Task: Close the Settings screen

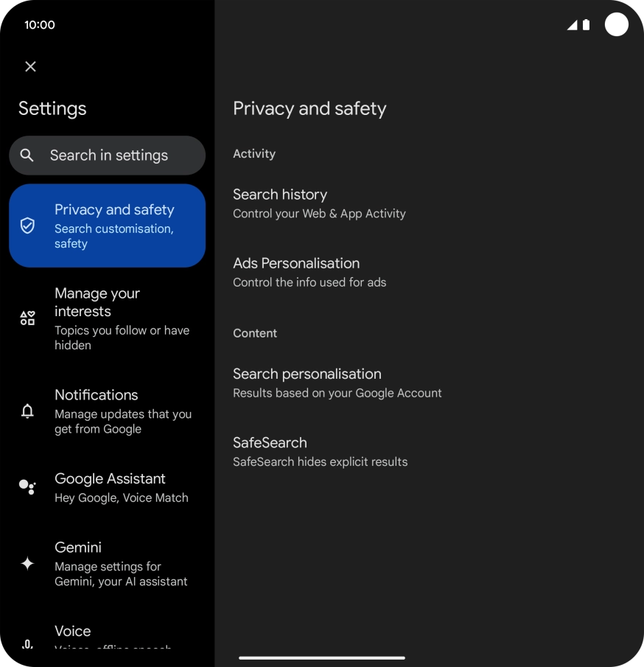Action: [x=30, y=66]
